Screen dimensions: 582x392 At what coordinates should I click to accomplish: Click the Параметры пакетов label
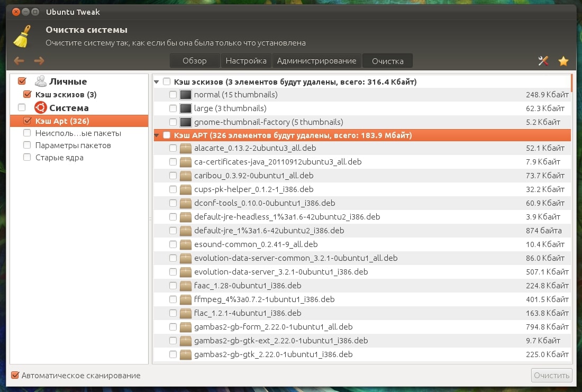[73, 145]
